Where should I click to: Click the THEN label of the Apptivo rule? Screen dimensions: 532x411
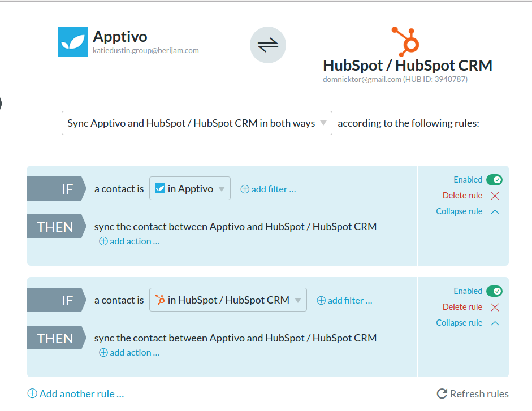point(56,226)
